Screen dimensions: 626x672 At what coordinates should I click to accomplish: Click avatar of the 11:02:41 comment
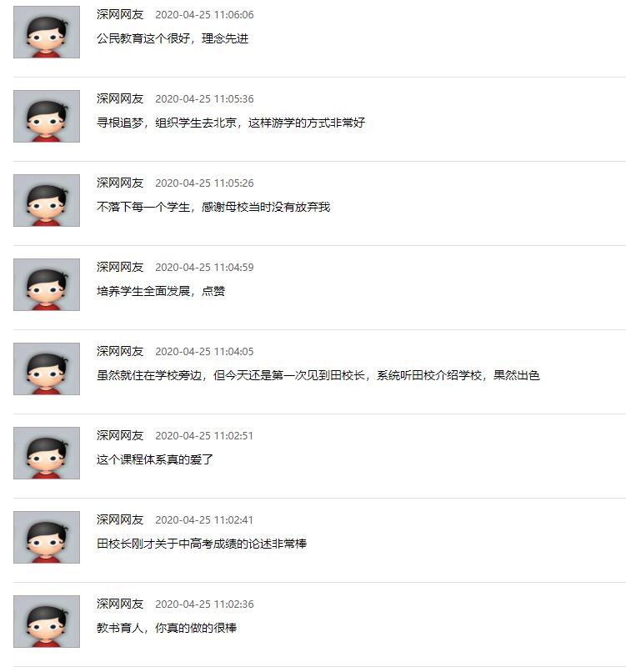47,538
